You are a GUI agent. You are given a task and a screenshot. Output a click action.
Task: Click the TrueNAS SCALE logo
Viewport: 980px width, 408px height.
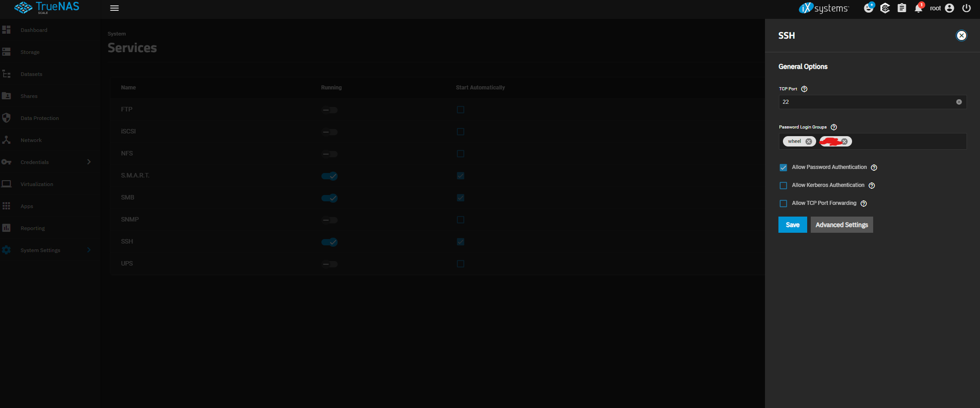point(47,8)
